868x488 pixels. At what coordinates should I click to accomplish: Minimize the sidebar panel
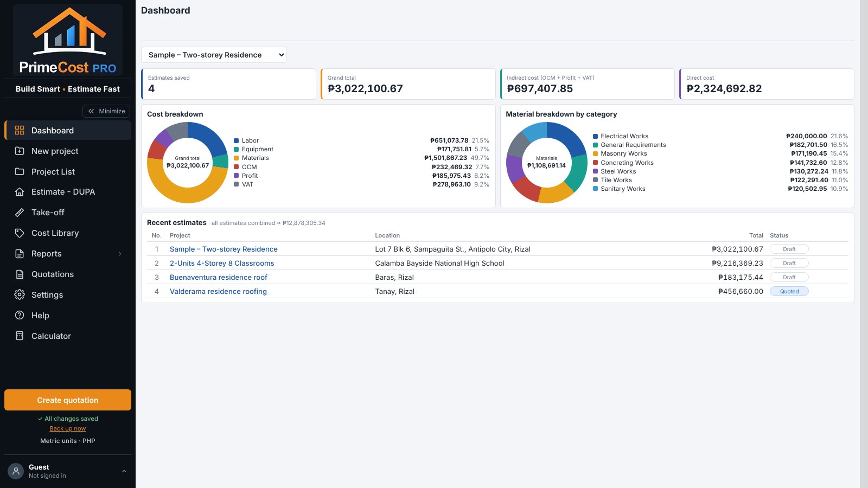[x=106, y=111]
